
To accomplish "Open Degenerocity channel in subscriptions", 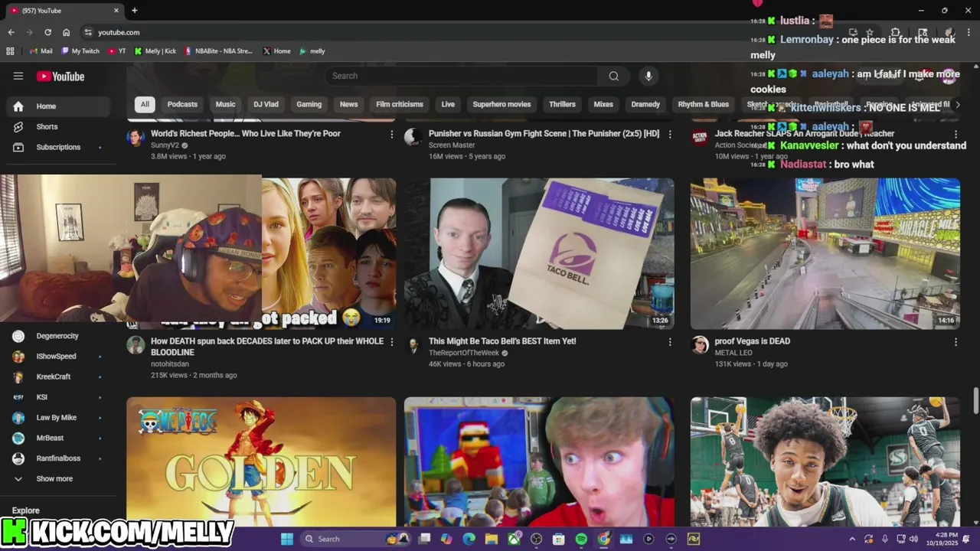I will pyautogui.click(x=57, y=336).
